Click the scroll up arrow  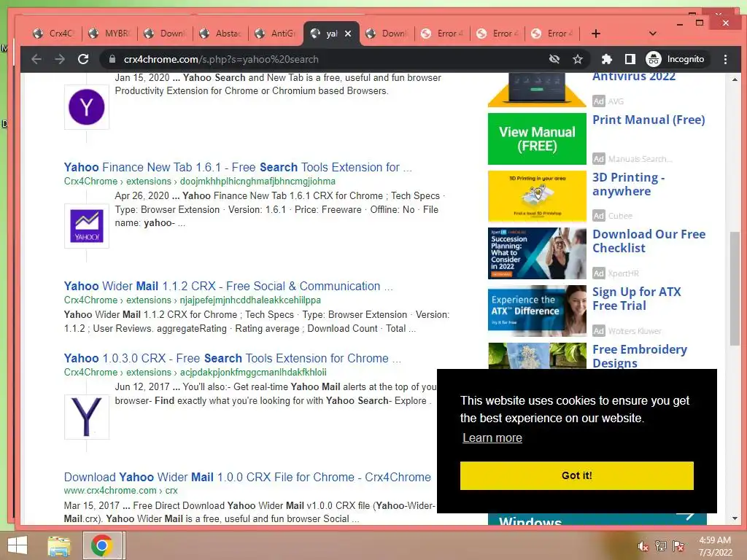click(734, 79)
